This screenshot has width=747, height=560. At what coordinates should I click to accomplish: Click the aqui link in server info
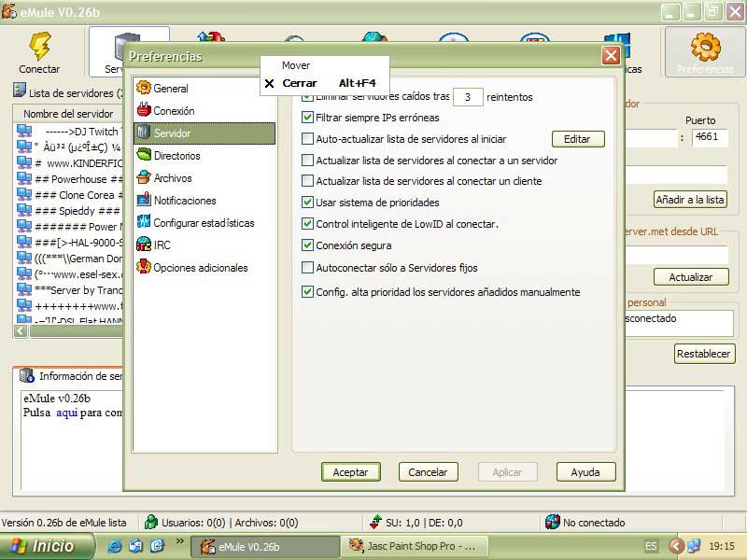66,413
